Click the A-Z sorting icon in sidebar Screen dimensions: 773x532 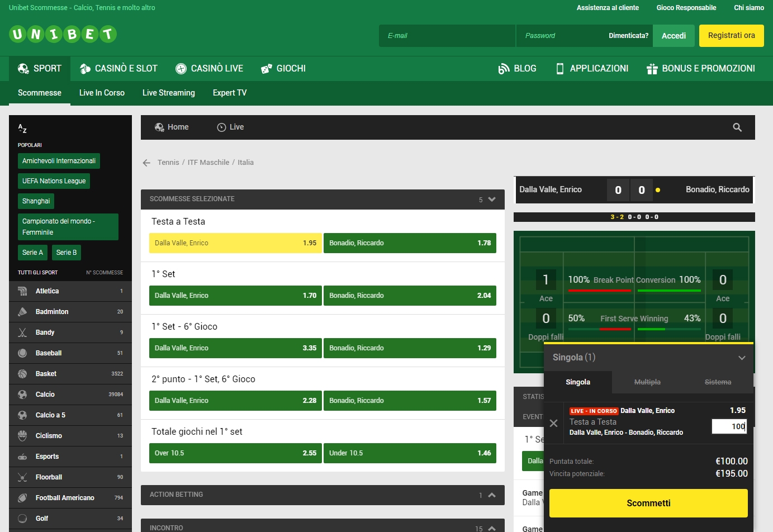[x=22, y=129]
